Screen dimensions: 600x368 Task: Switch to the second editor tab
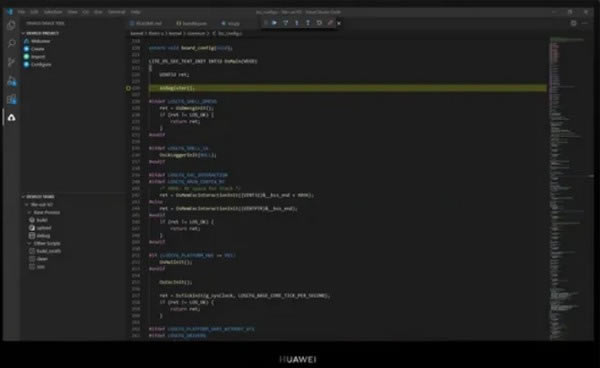(x=192, y=23)
